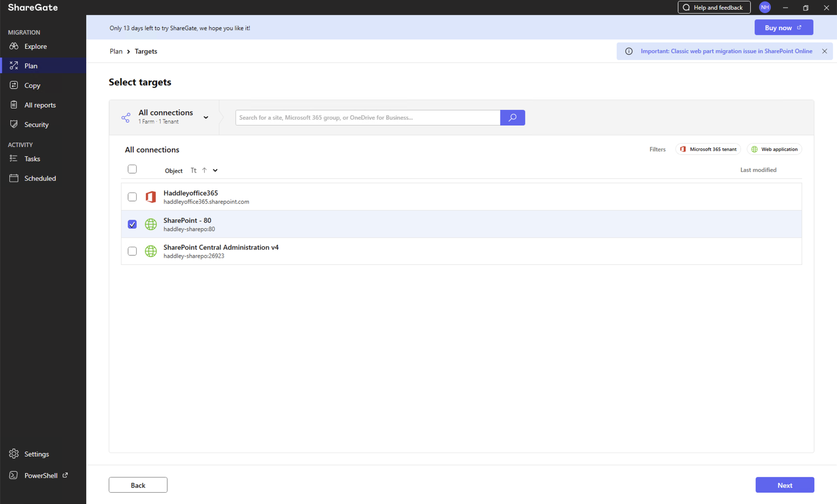Open the Copy section
The image size is (837, 504).
[32, 85]
